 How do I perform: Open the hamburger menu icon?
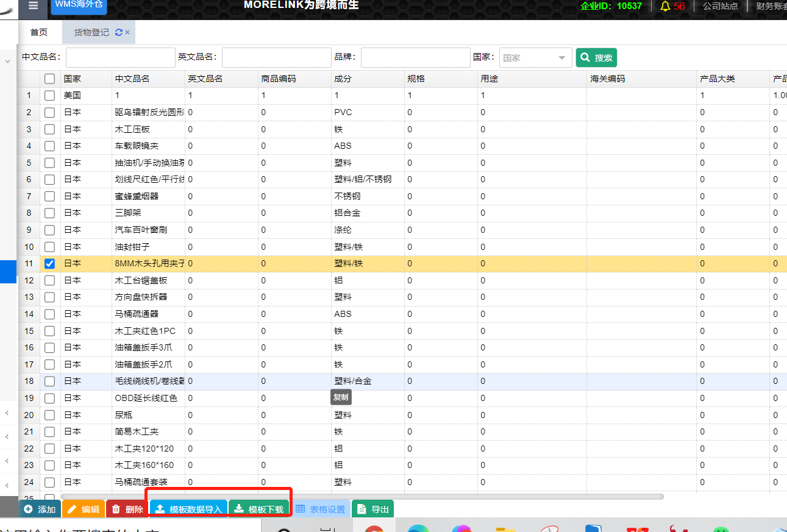pyautogui.click(x=33, y=5)
